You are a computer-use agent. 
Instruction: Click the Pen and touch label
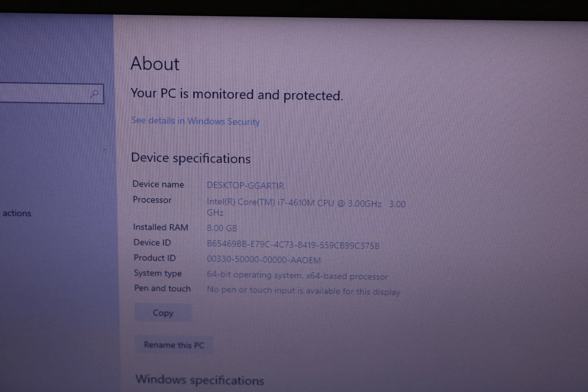pos(162,288)
